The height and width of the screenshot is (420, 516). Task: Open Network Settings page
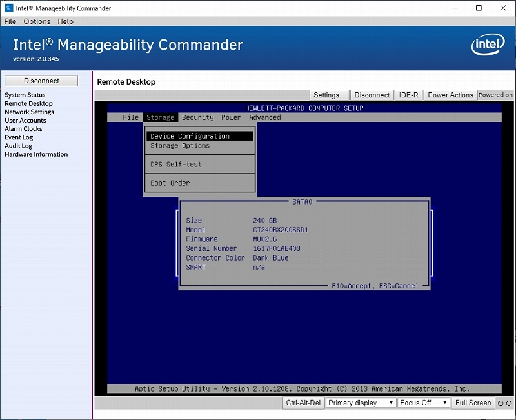pos(29,112)
